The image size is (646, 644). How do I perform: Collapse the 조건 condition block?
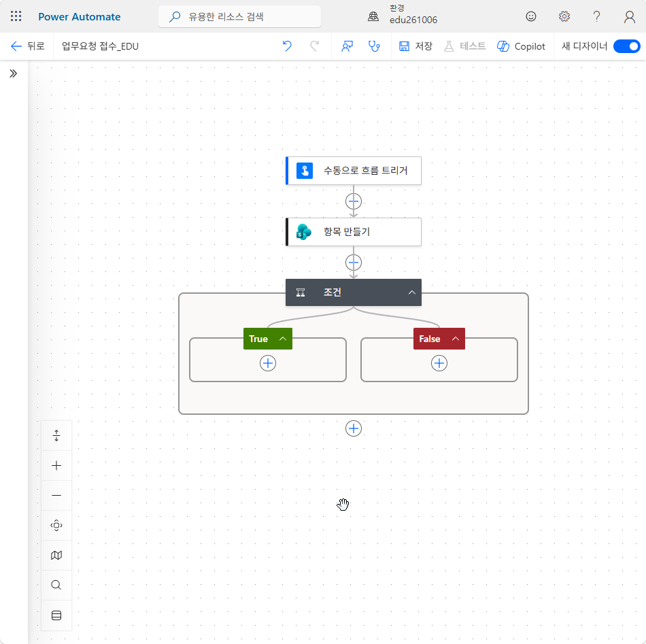pos(411,292)
